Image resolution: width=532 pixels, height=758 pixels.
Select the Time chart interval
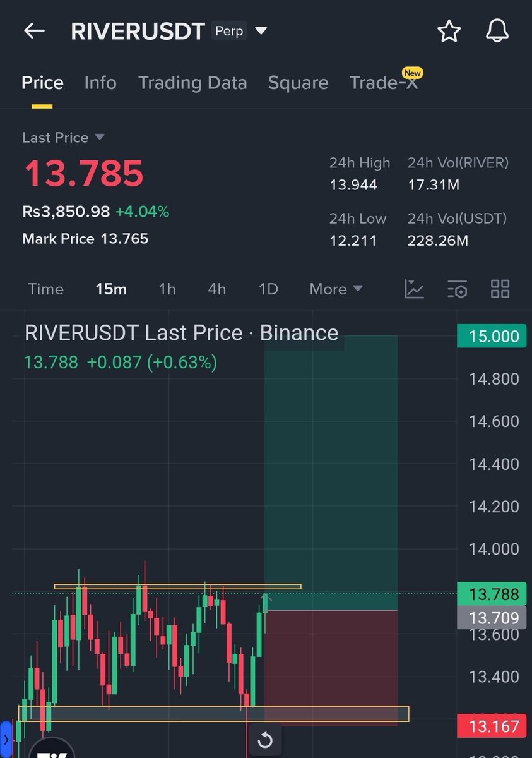point(45,289)
